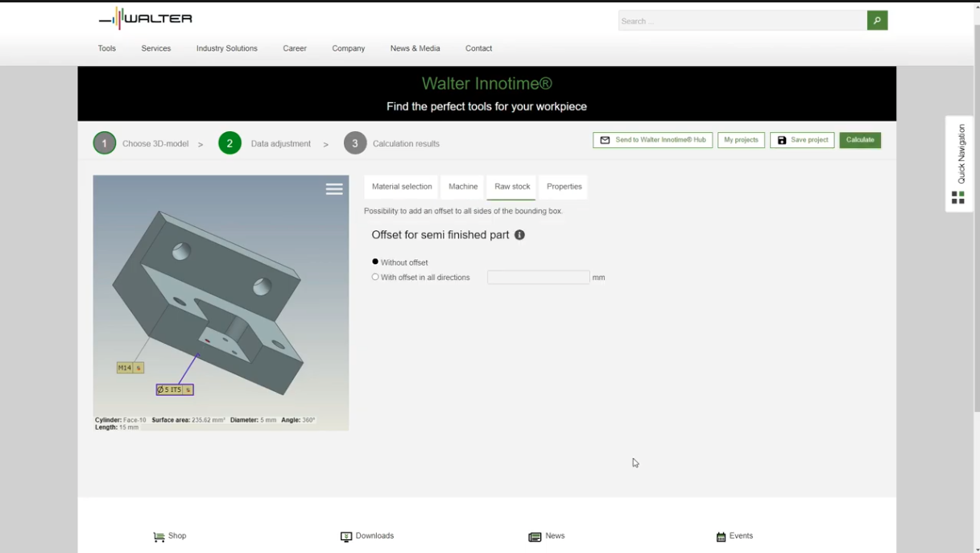
Task: Select the Without offset option
Action: pos(375,262)
